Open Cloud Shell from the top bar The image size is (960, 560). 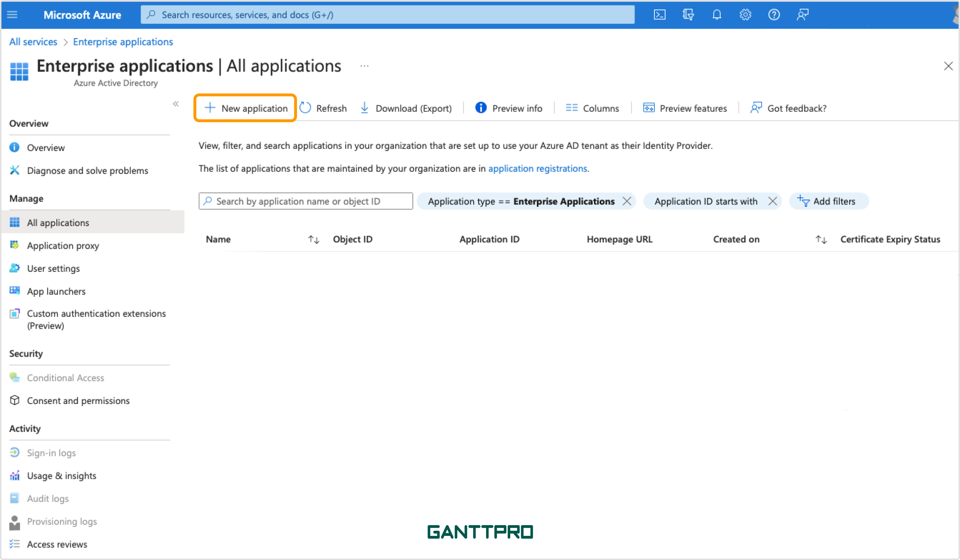coord(659,14)
